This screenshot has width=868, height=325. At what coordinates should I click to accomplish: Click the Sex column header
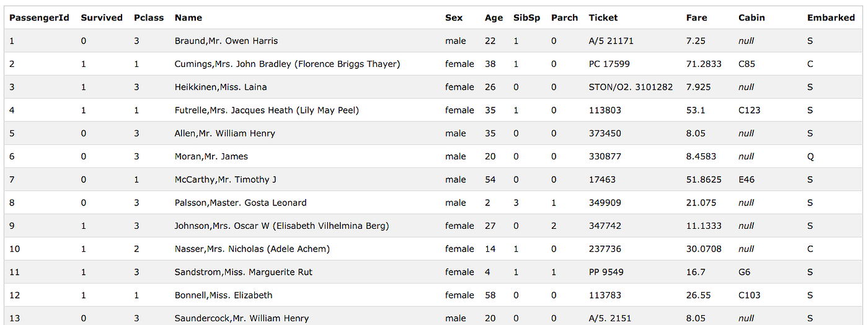pyautogui.click(x=454, y=18)
